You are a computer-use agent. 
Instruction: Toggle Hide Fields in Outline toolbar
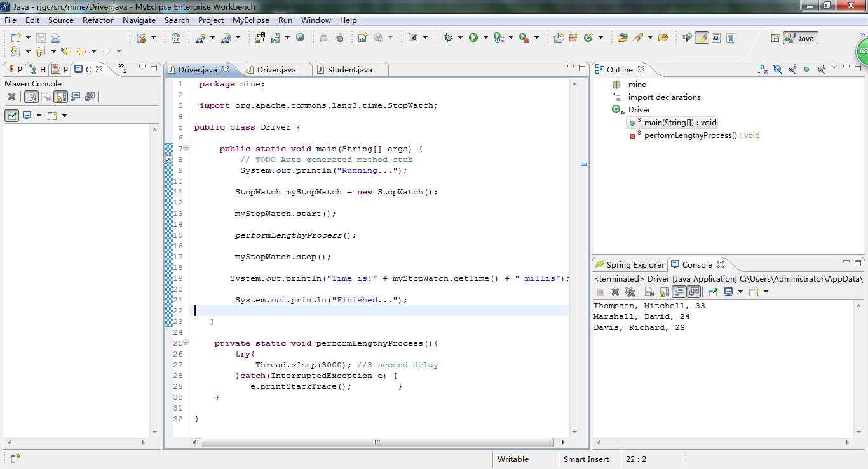coord(778,69)
